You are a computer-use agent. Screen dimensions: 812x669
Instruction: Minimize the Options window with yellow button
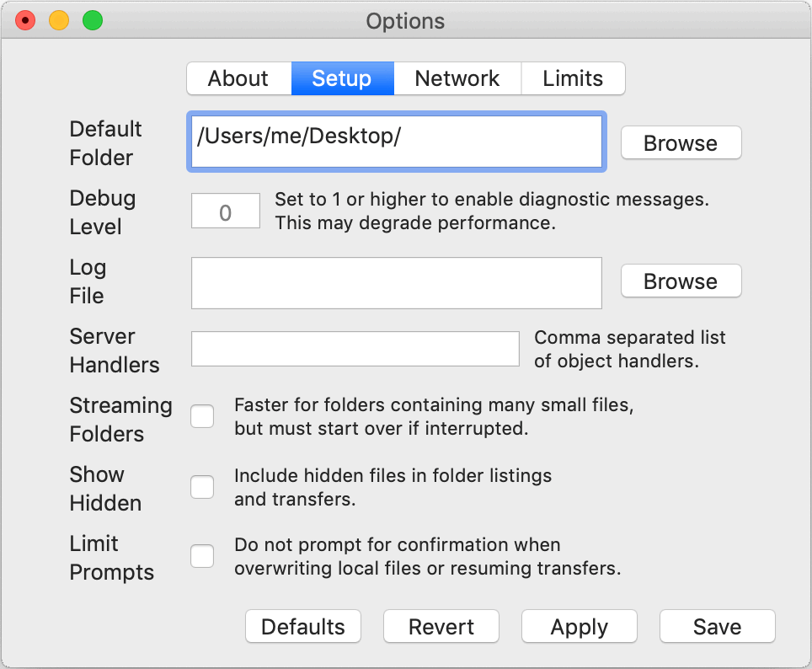pyautogui.click(x=59, y=20)
